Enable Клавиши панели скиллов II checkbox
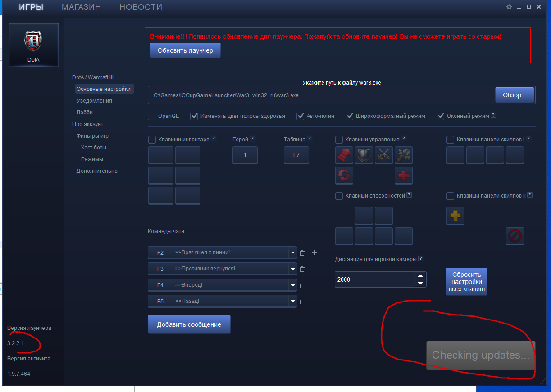 450,196
